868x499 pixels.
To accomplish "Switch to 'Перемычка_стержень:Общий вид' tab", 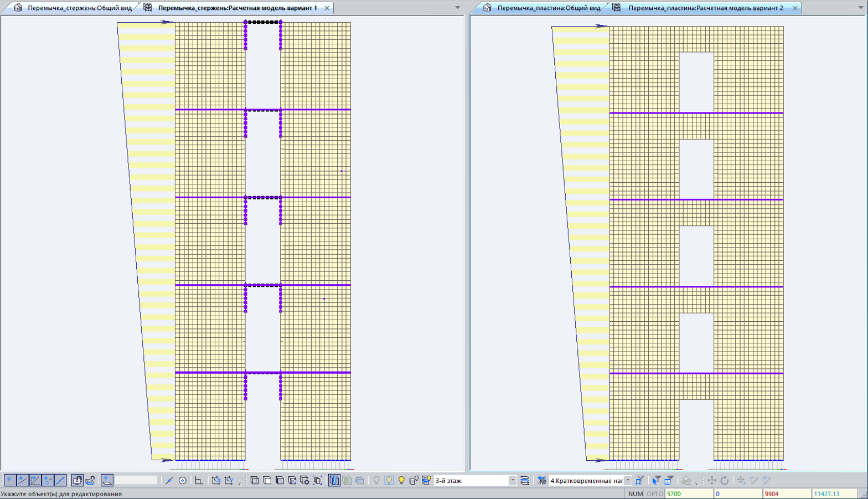I will pos(79,8).
